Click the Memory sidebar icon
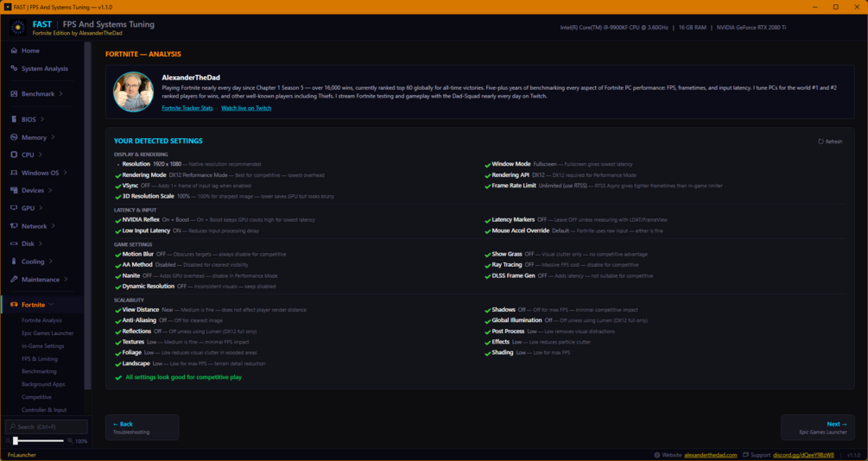The height and width of the screenshot is (461, 868). click(x=14, y=137)
